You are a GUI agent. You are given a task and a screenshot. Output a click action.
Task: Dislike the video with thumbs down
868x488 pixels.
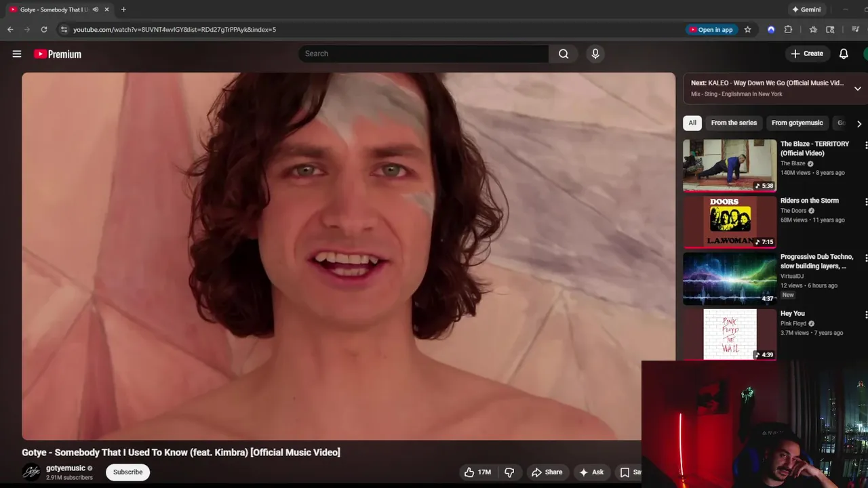pos(509,472)
